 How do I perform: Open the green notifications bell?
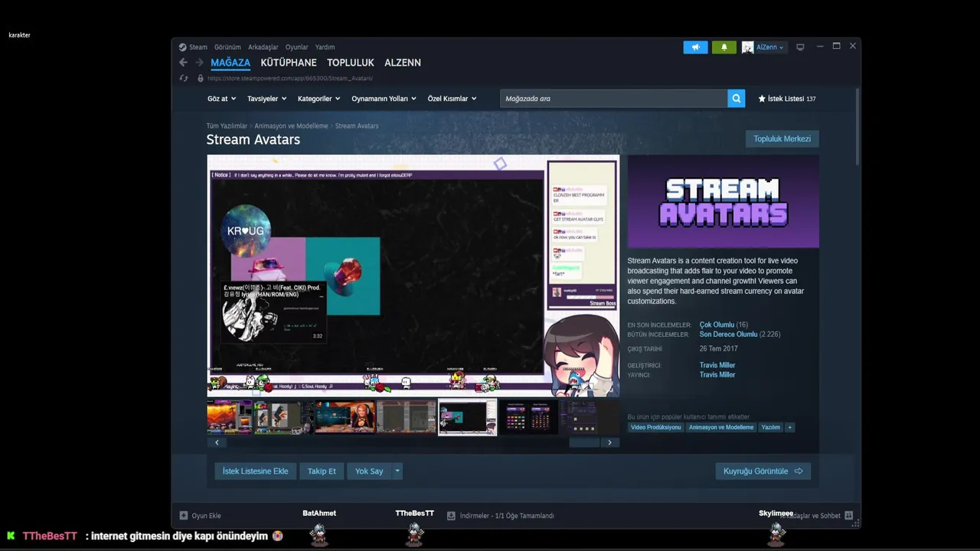pyautogui.click(x=724, y=47)
